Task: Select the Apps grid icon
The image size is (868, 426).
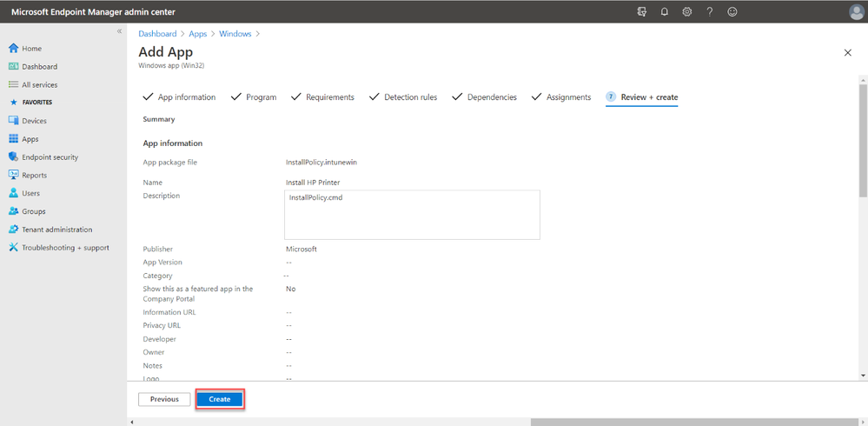Action: (x=14, y=139)
